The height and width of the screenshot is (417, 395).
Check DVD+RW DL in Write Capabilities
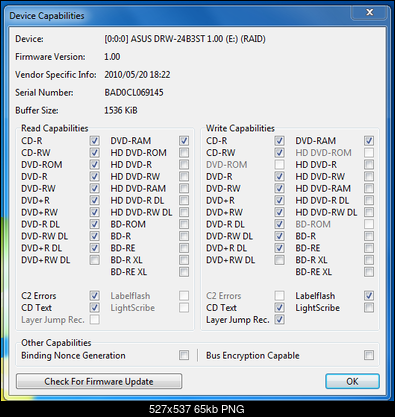280,260
